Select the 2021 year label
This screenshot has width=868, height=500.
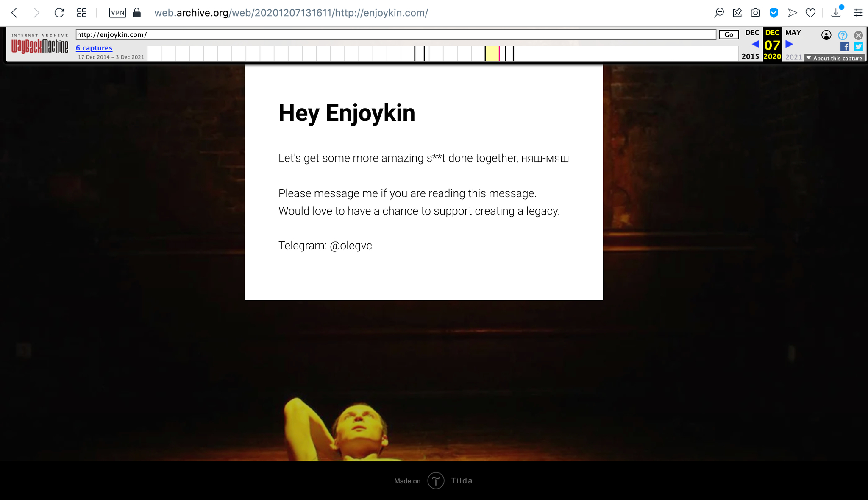click(793, 57)
